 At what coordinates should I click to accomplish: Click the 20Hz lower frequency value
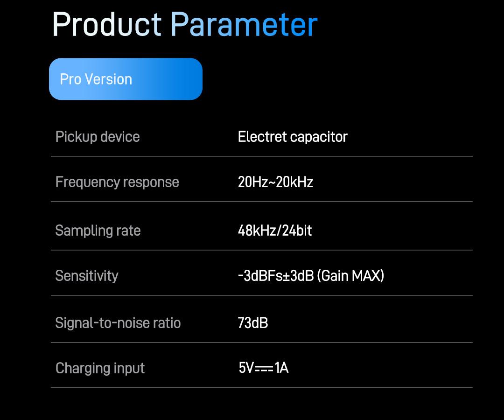tap(253, 182)
